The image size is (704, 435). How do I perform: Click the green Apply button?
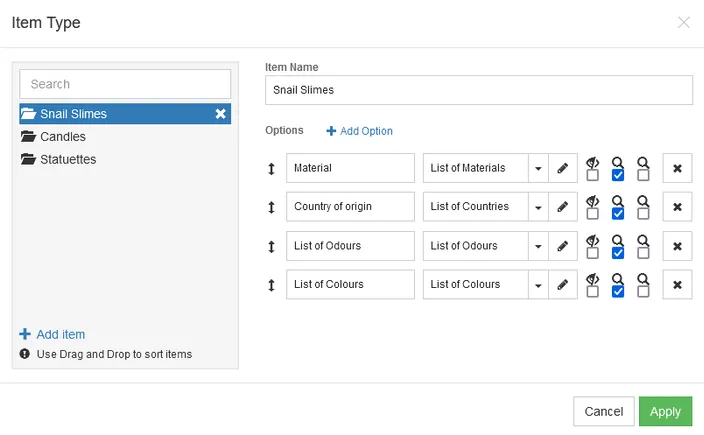tap(665, 411)
